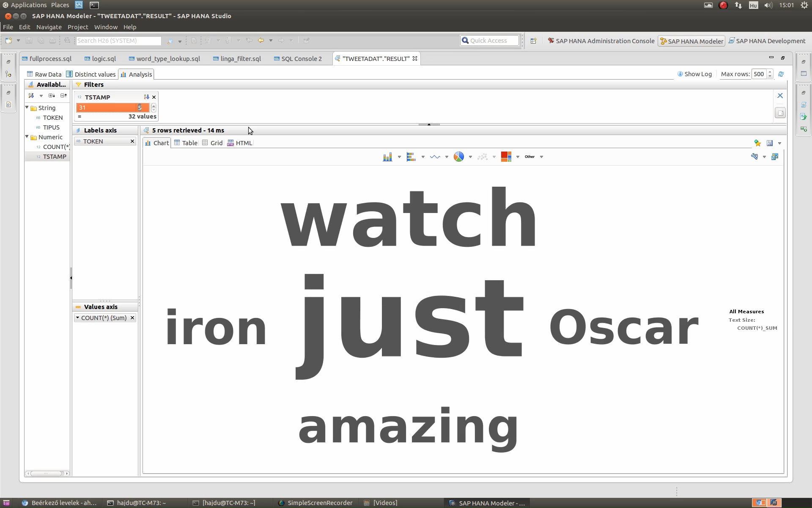Click the bar chart icon in toolbar
Screen dimensions: 812x508
tap(387, 156)
